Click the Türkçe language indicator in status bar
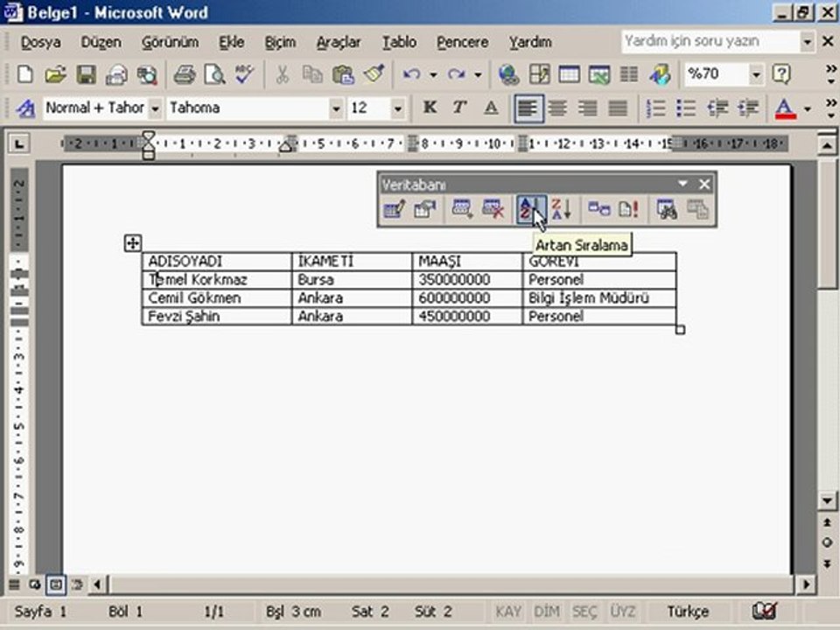Image resolution: width=840 pixels, height=630 pixels. click(688, 612)
